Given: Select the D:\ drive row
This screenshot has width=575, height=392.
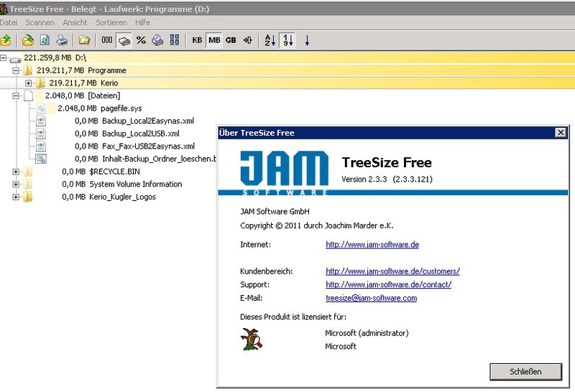Looking at the screenshot, I should coord(287,57).
